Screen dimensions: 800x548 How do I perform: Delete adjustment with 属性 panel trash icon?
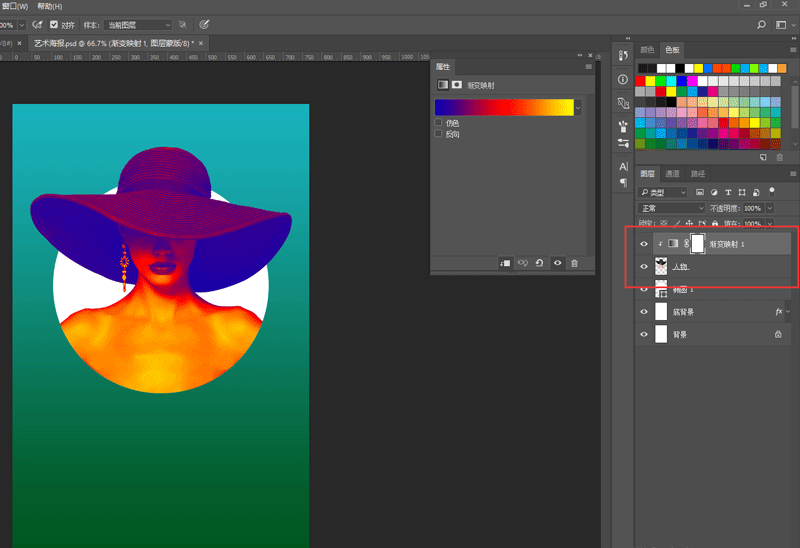(574, 263)
